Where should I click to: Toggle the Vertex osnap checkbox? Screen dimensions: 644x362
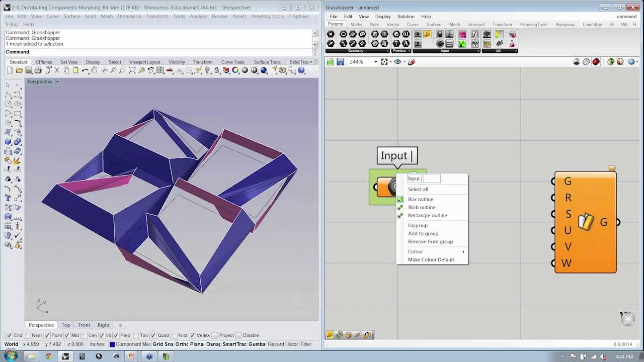pyautogui.click(x=192, y=335)
